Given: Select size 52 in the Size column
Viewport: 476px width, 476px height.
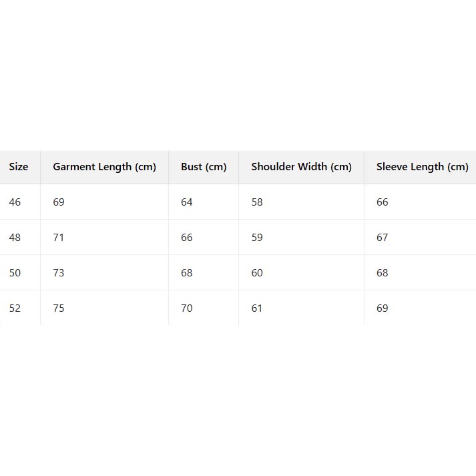Looking at the screenshot, I should (x=15, y=308).
